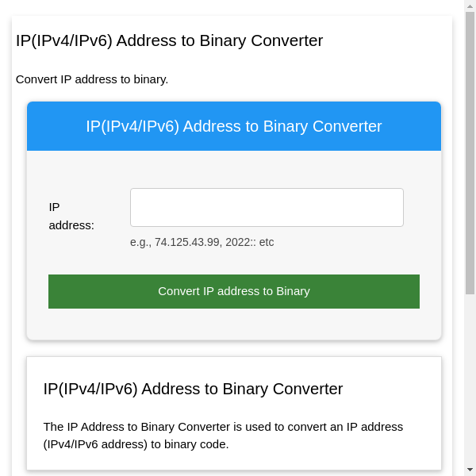This screenshot has height=476, width=476.
Task: Click the word "etc" in the hint text
Action: pyautogui.click(x=265, y=242)
